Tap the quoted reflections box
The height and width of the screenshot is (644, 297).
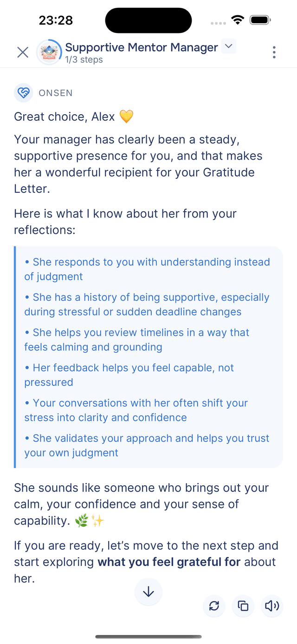coord(148,357)
